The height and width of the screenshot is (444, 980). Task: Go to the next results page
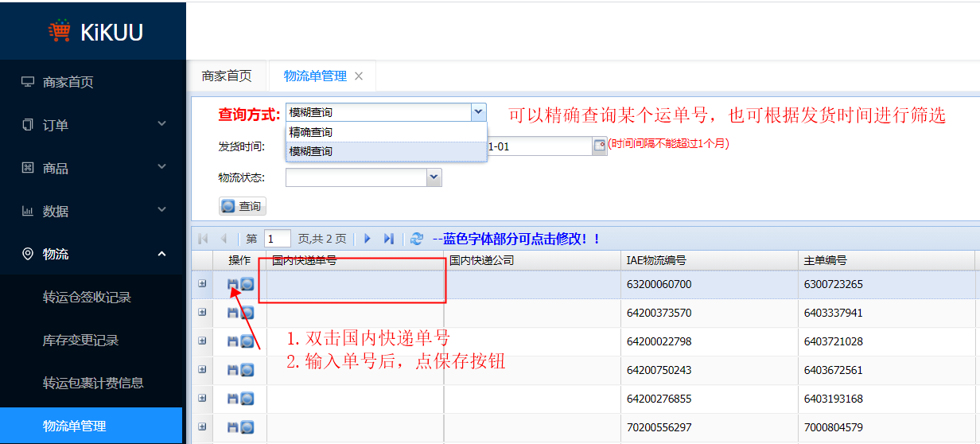pos(367,239)
